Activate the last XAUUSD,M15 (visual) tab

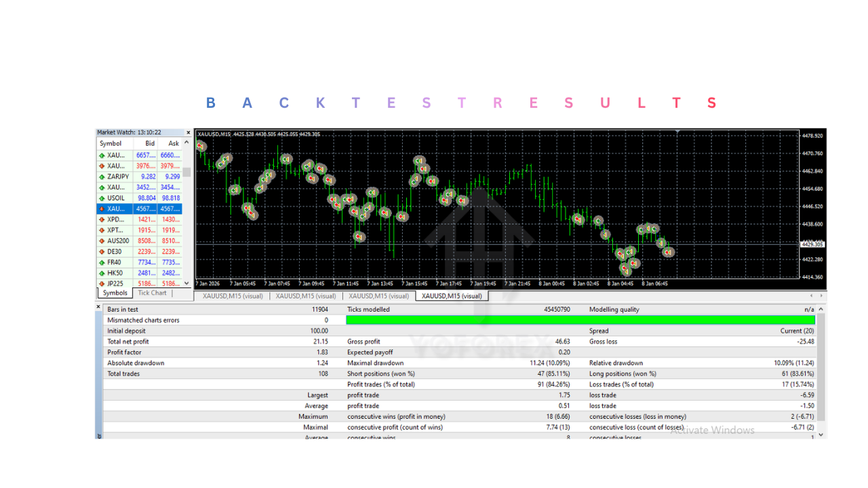452,296
